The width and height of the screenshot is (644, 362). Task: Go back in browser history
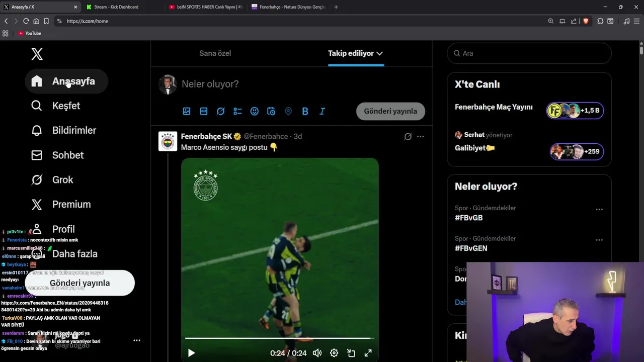point(6,21)
